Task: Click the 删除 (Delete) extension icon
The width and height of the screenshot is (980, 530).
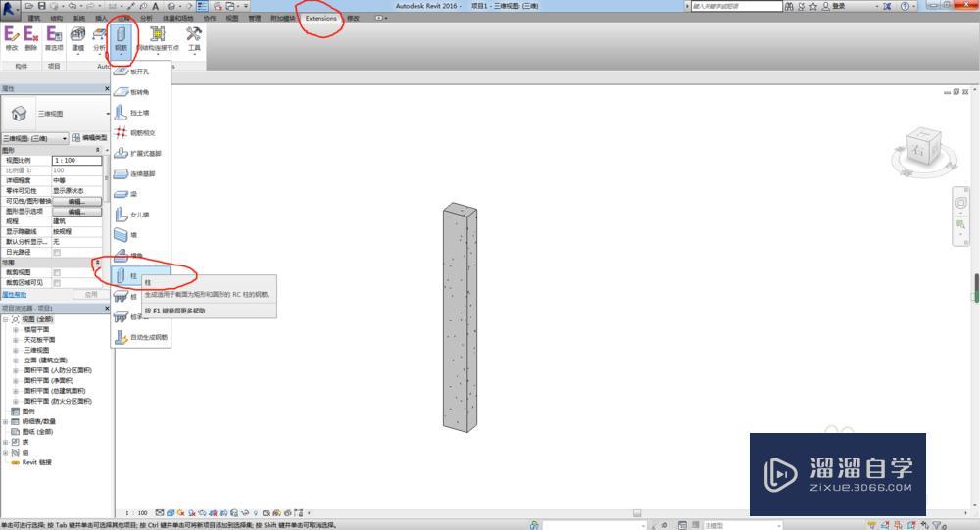Action: point(30,38)
